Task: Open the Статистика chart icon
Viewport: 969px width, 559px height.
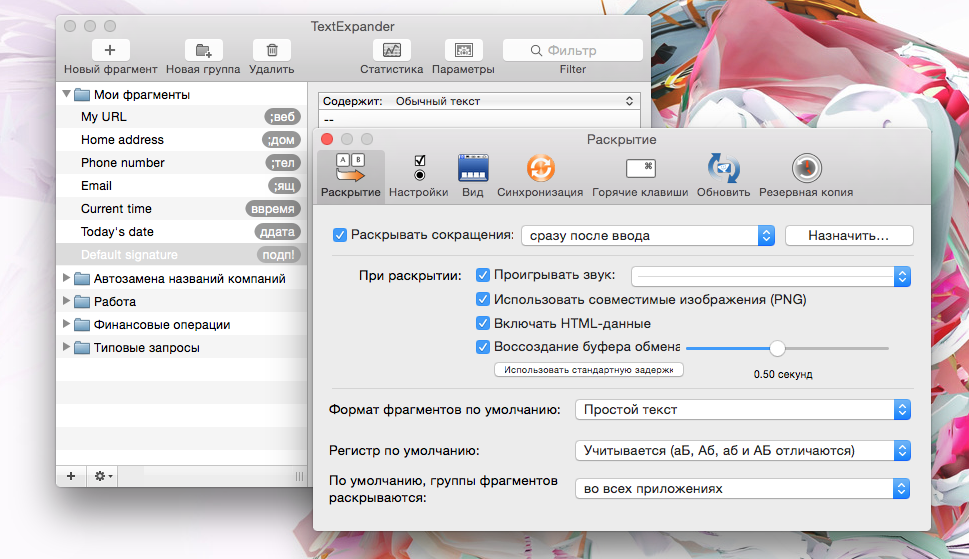Action: coord(391,50)
